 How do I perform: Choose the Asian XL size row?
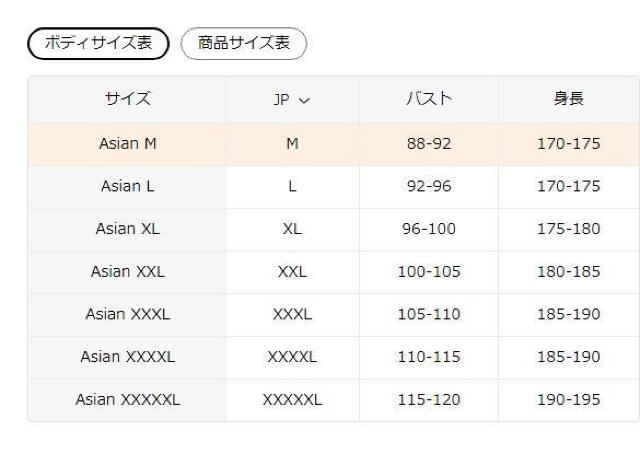coord(127,228)
